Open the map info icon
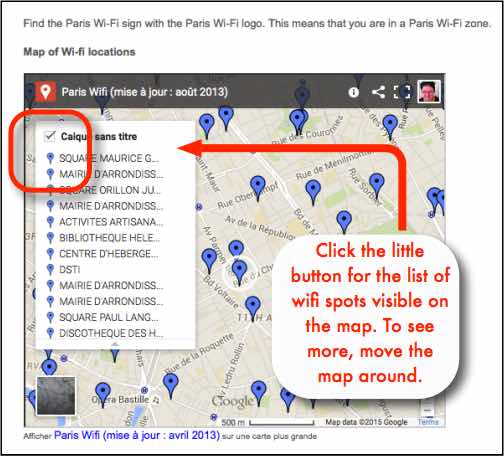 (x=353, y=92)
